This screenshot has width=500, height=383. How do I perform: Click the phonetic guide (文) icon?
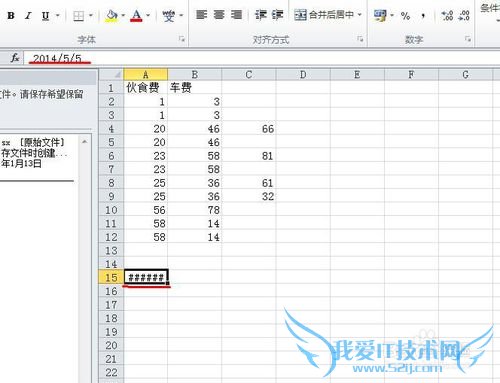pyautogui.click(x=169, y=15)
